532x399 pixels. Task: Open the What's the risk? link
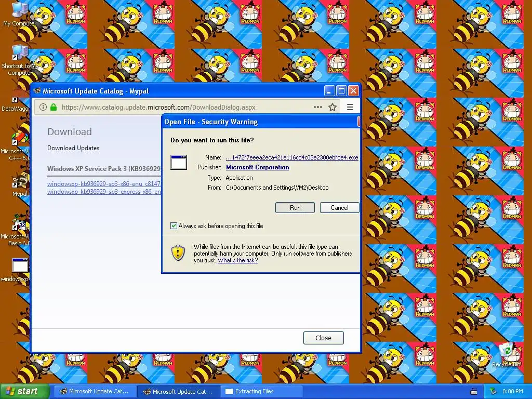coord(237,260)
